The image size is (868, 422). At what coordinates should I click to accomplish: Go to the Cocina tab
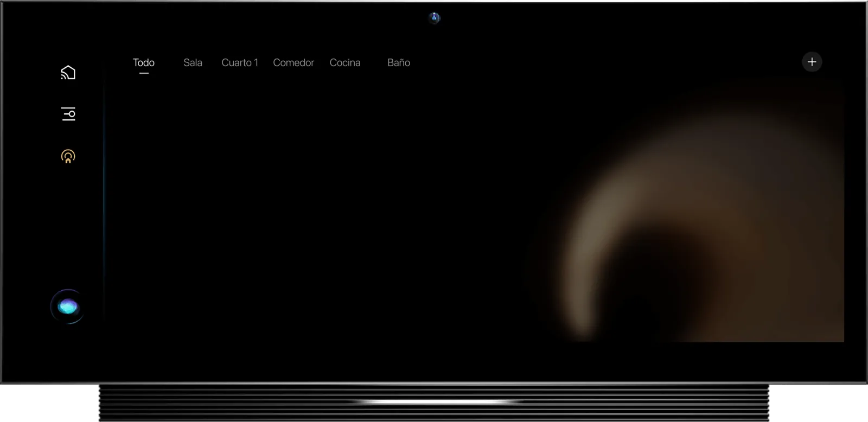(345, 62)
